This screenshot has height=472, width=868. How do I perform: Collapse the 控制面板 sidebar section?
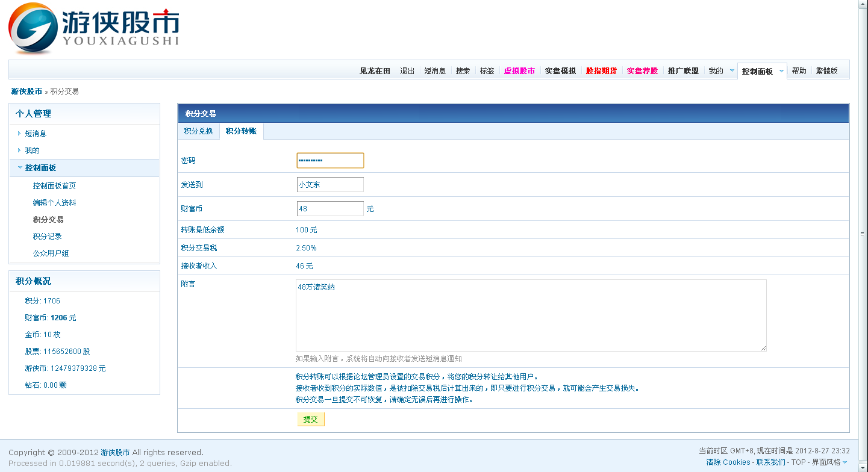pyautogui.click(x=20, y=168)
